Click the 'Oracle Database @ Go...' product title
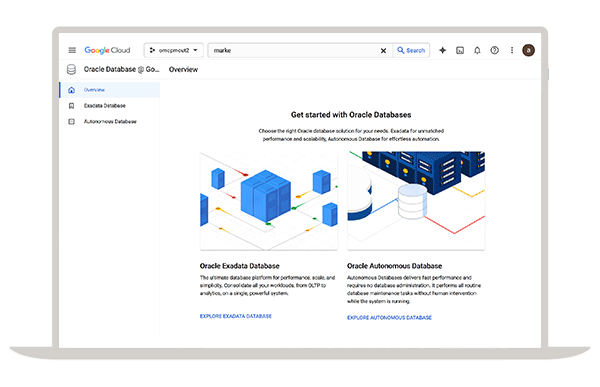The image size is (600, 387). [121, 69]
